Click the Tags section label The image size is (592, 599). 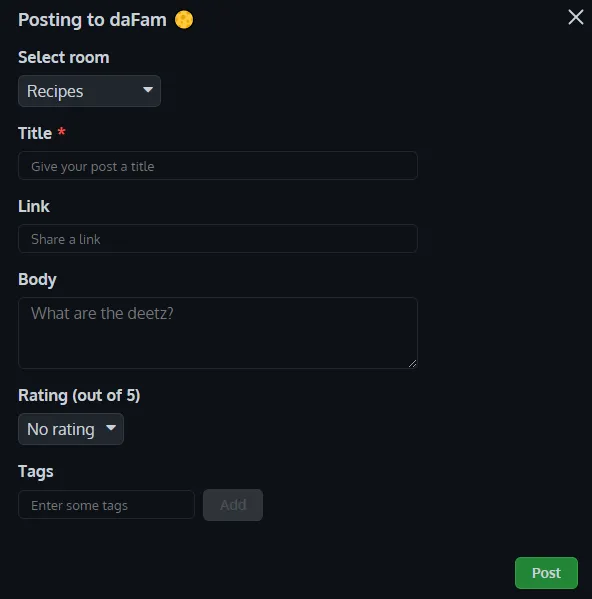[36, 472]
